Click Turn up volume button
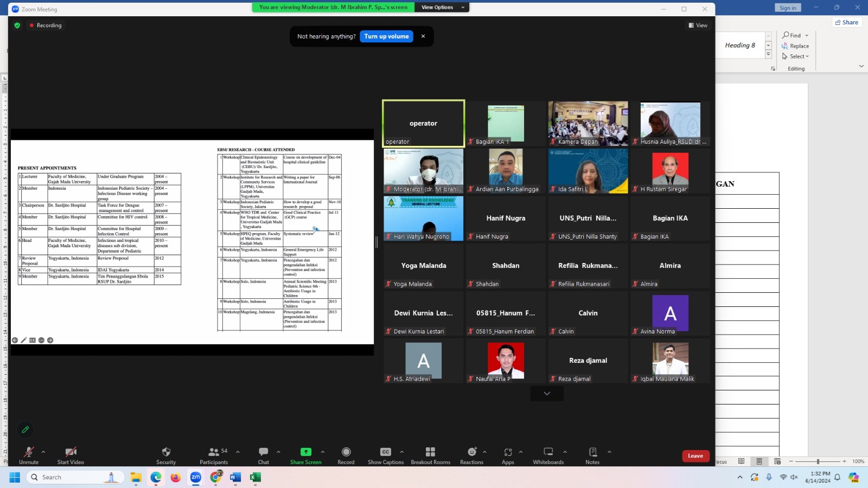The width and height of the screenshot is (868, 488). [387, 36]
